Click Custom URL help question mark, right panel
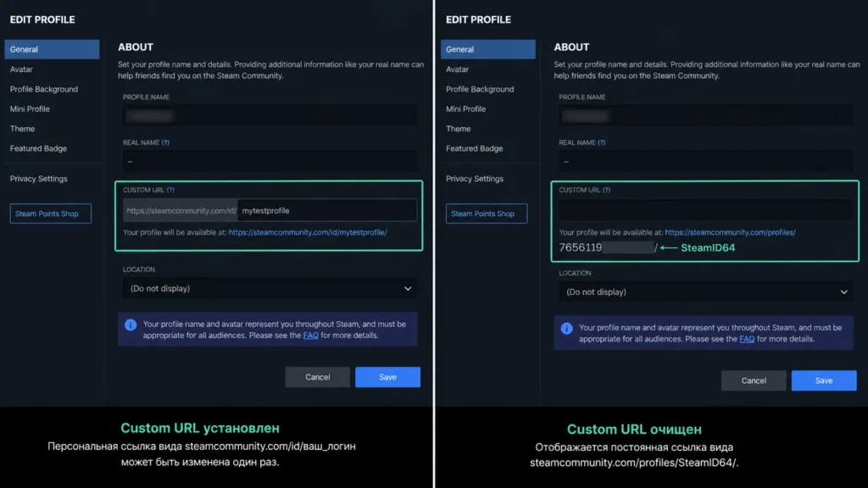Screen dimensions: 868x488 [x=607, y=191]
